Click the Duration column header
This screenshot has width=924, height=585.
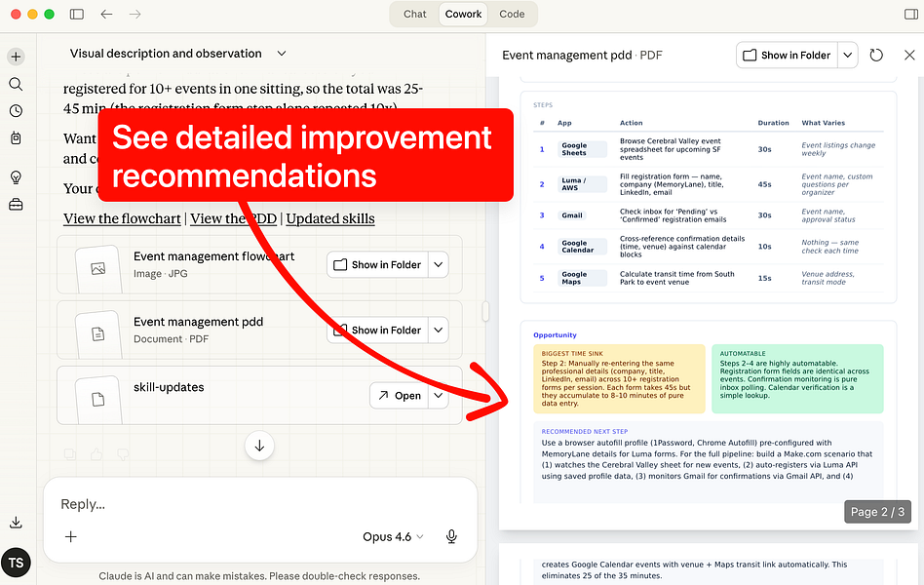pos(773,123)
